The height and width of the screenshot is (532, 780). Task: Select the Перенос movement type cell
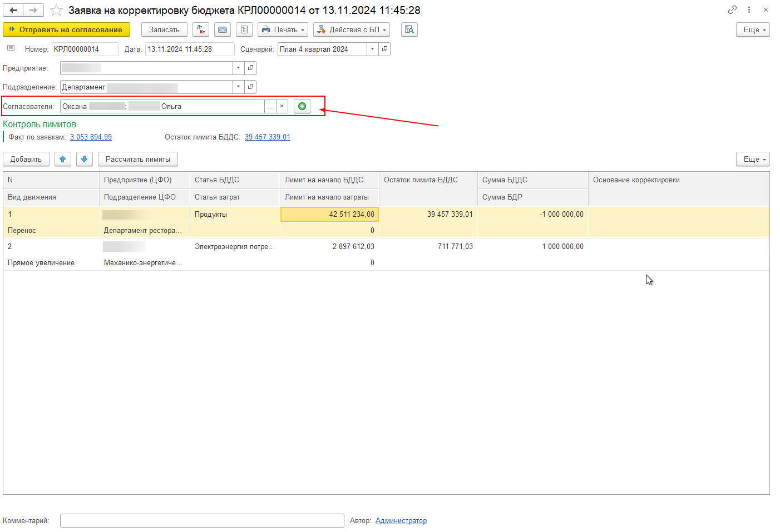[51, 230]
